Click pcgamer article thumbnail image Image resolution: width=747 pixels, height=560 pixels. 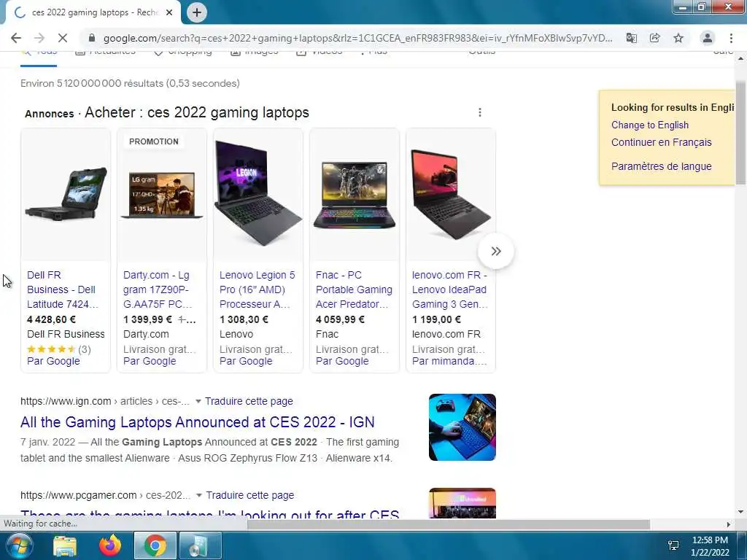click(x=462, y=503)
